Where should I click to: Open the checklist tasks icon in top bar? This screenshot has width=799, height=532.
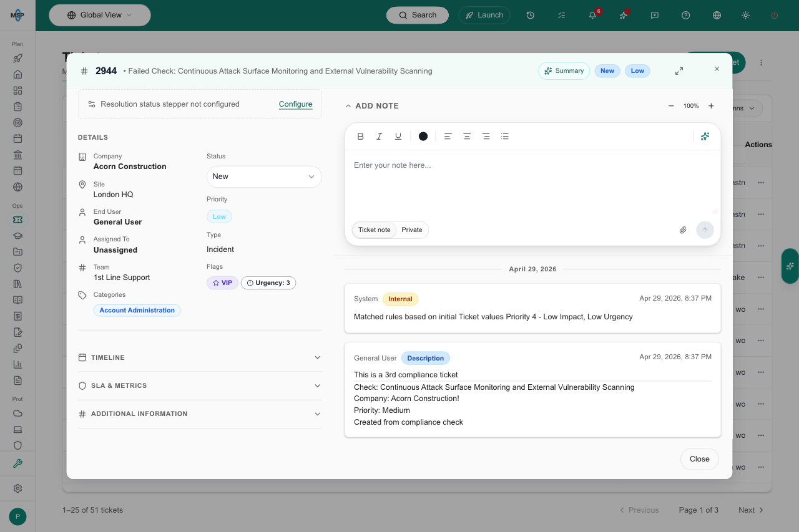[x=561, y=15]
